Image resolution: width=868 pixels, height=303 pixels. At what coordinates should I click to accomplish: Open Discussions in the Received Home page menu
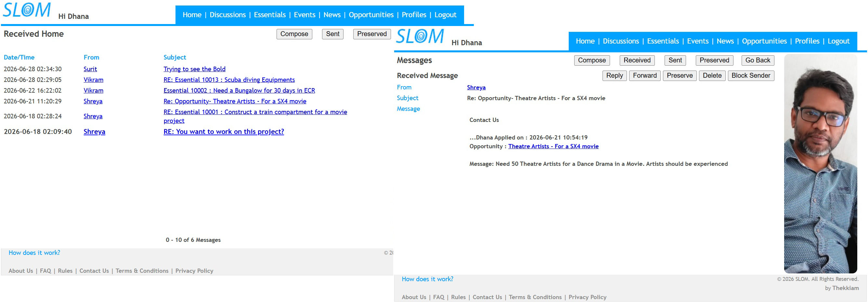[228, 15]
